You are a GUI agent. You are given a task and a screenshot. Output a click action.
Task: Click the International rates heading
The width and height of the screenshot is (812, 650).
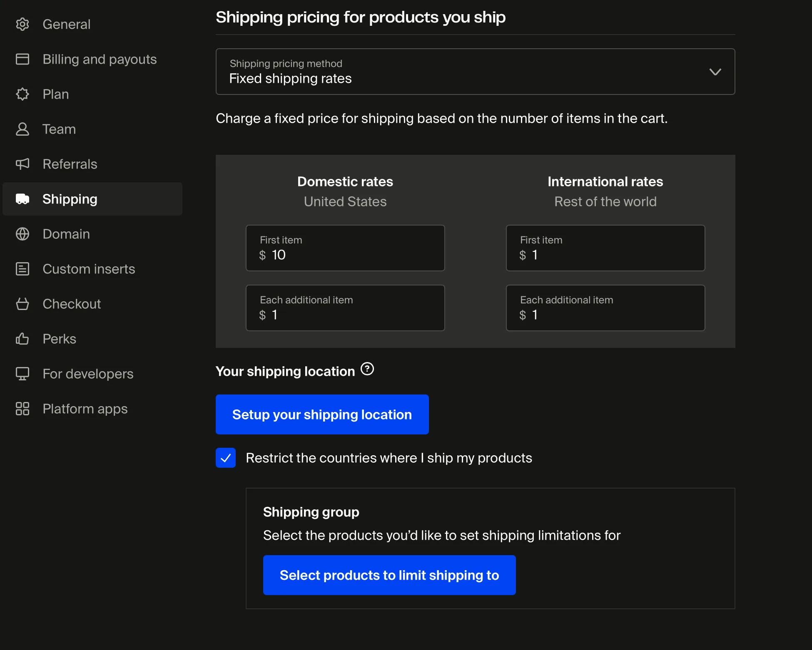pyautogui.click(x=605, y=181)
